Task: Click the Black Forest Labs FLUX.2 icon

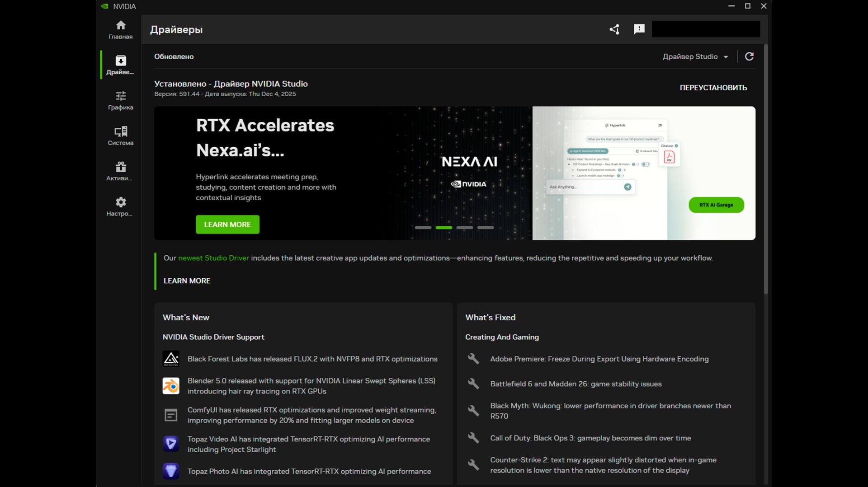Action: pos(171,359)
